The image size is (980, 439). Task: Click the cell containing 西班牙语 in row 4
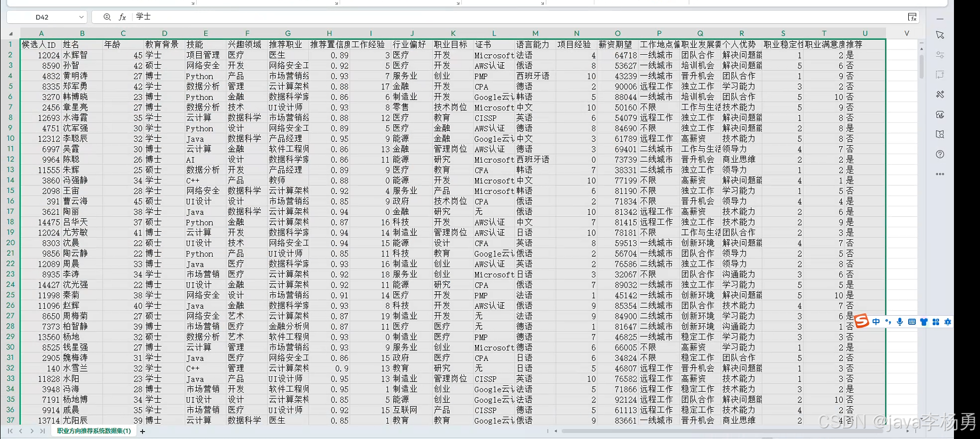[x=535, y=76]
